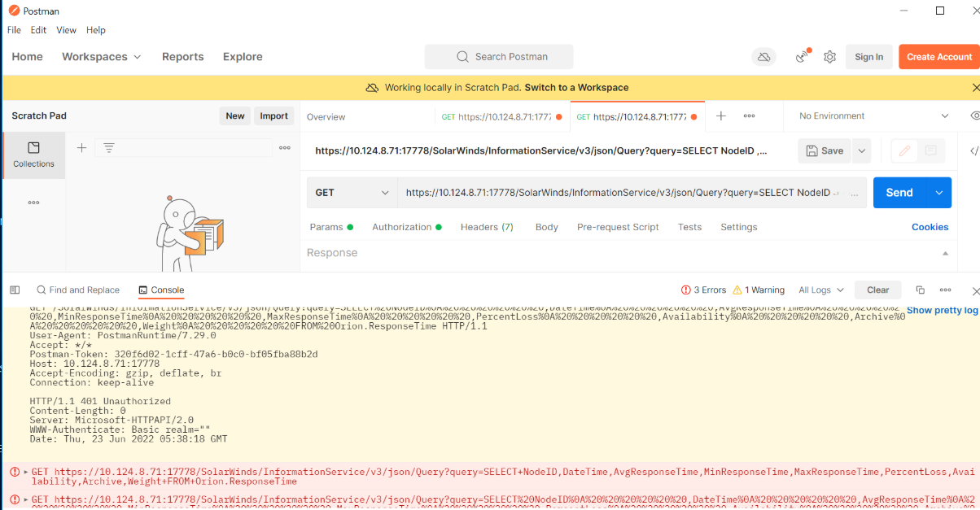Expand the first red error GET log entry
Image resolution: width=980 pixels, height=510 pixels.
pyautogui.click(x=25, y=472)
